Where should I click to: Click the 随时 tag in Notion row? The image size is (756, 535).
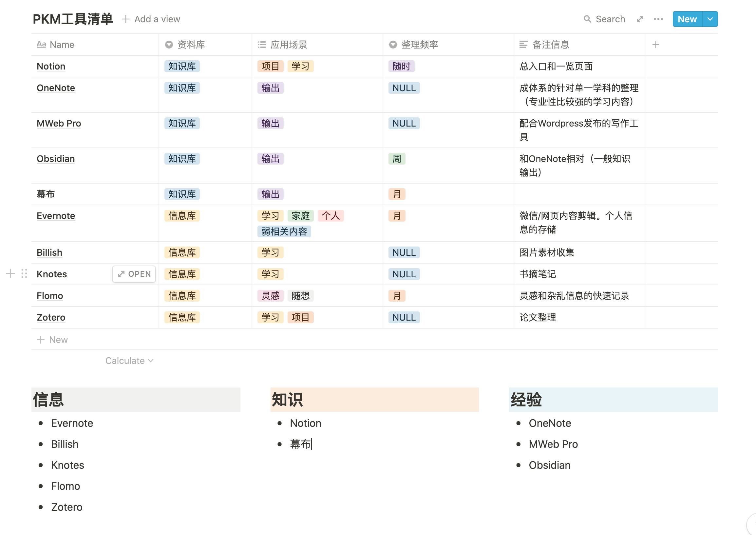coord(401,66)
